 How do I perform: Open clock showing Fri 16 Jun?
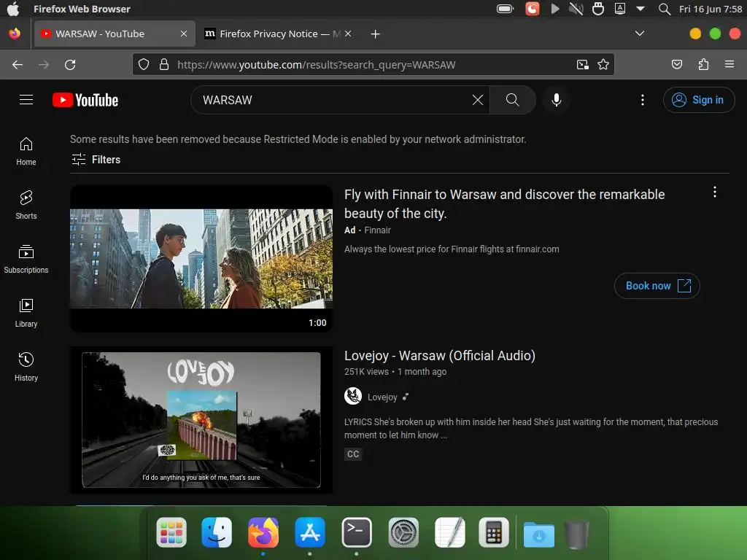711,9
